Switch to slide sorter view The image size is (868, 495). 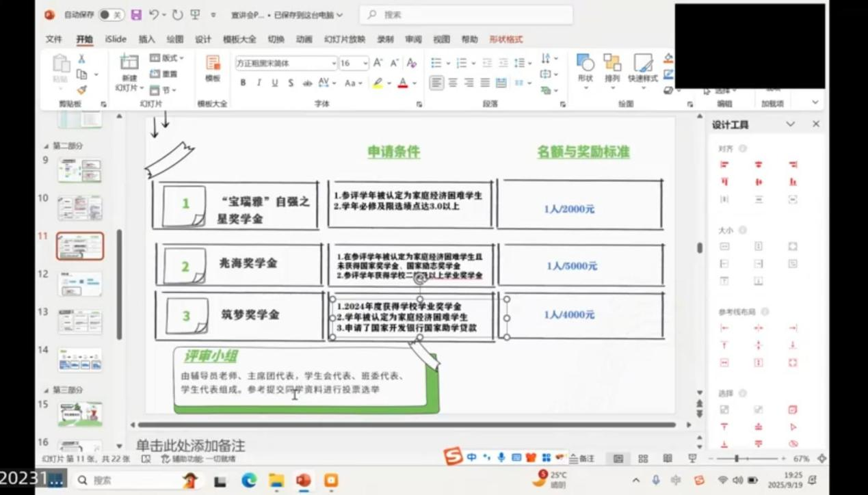click(x=643, y=459)
